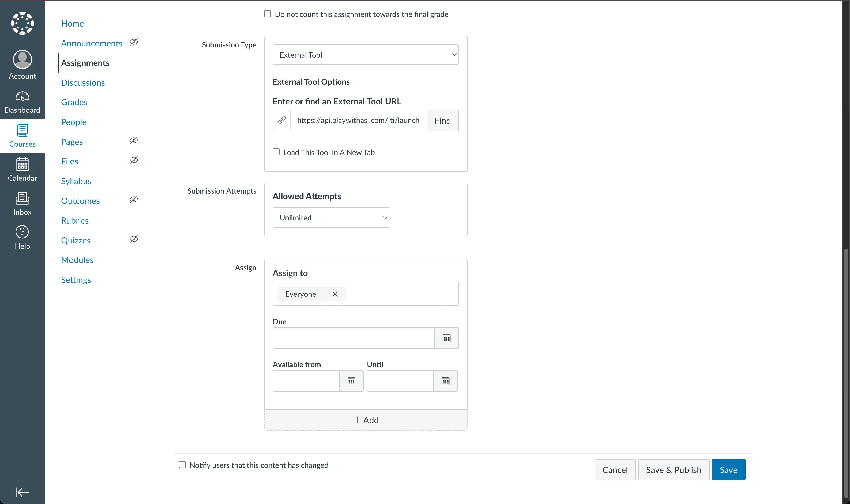Click the link icon beside tool URL
850x504 pixels.
[x=282, y=120]
